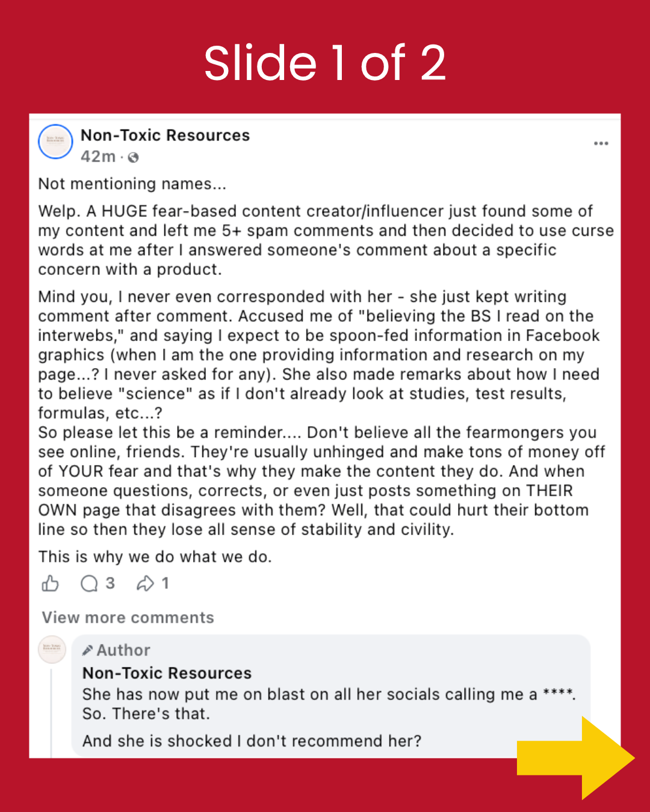Click the thumbs-up Like icon
This screenshot has width=650, height=812.
coord(51,583)
